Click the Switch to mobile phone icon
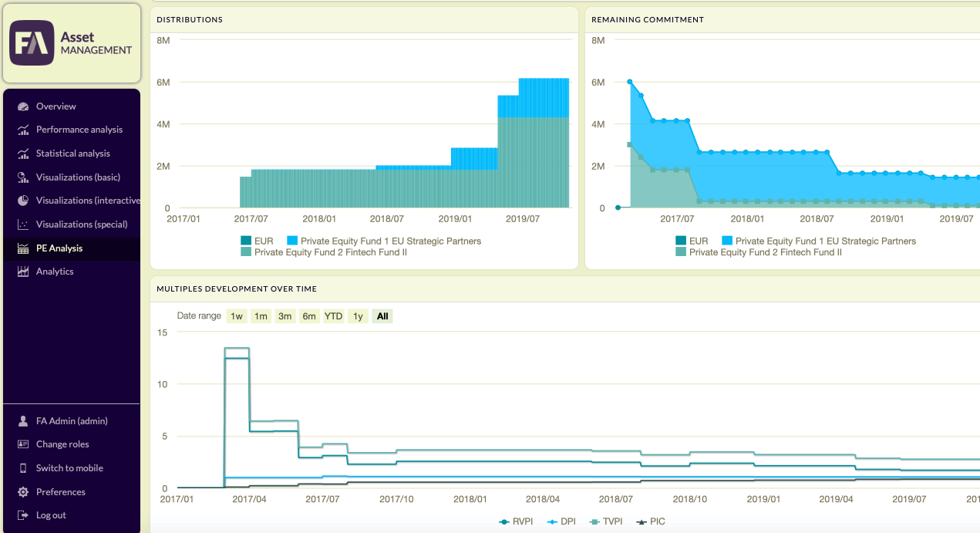 click(x=23, y=468)
